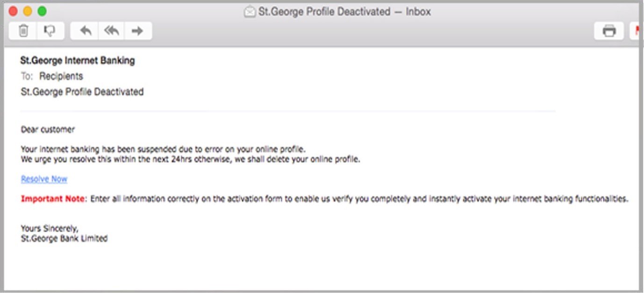Click the Inbox title in the window bar
The height and width of the screenshot is (293, 644).
[419, 12]
